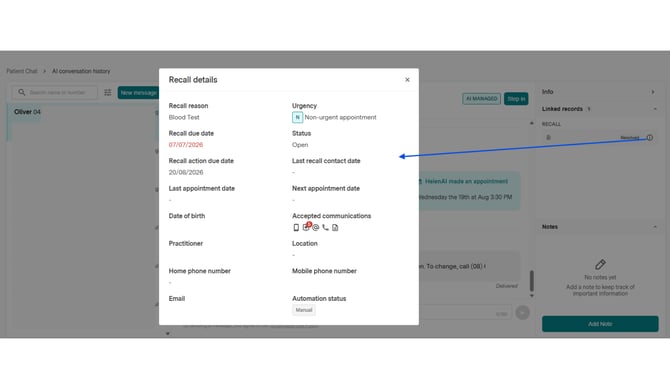
Task: Click the search magnifier icon in patient search
Action: coord(22,92)
